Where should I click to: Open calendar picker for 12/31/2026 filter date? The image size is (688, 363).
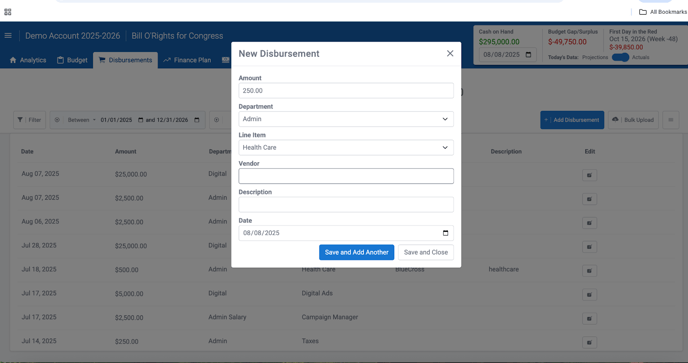click(197, 120)
